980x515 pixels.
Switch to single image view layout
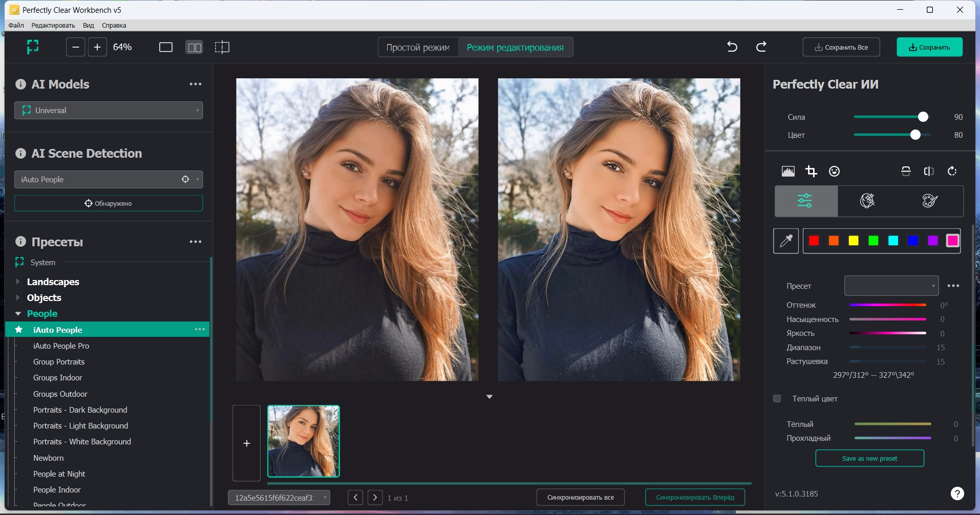coord(166,48)
